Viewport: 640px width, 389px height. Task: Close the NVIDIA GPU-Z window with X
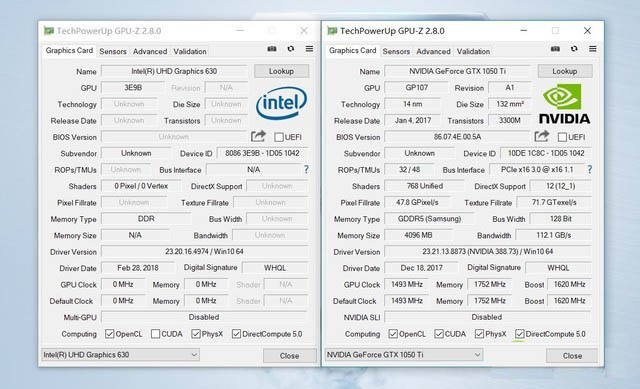(587, 31)
